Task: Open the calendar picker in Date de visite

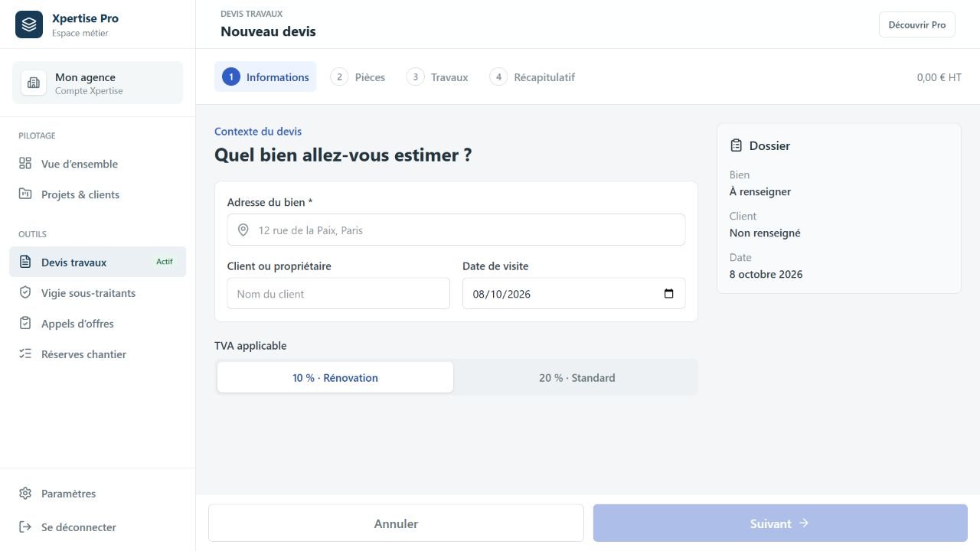Action: point(668,294)
